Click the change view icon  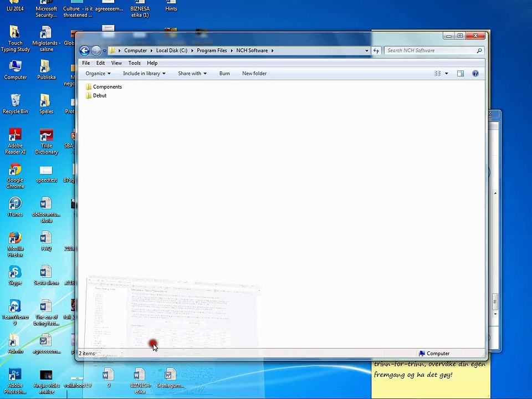437,73
